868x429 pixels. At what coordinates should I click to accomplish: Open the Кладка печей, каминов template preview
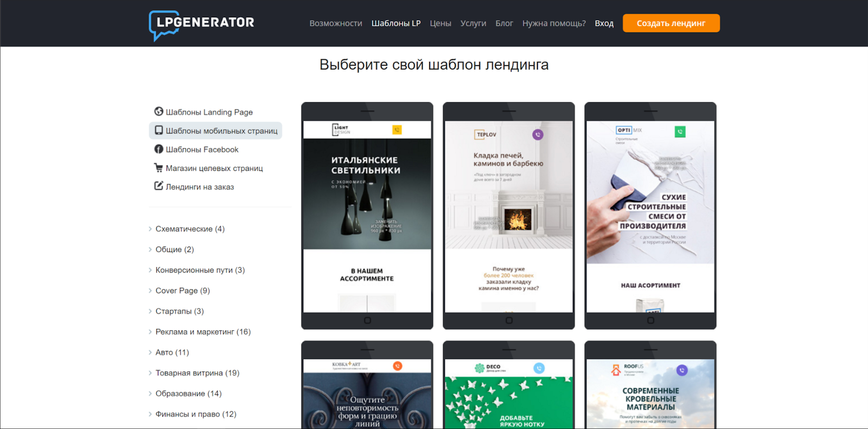tap(509, 216)
